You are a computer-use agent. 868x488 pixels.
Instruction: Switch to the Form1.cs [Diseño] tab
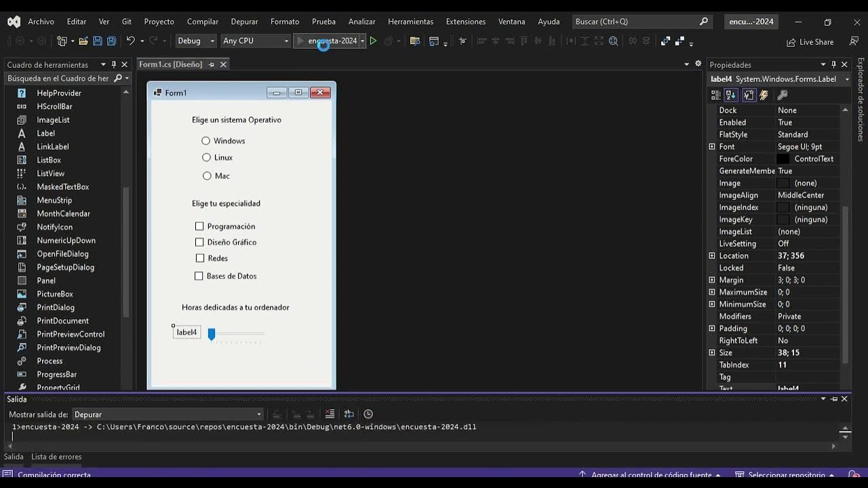(x=170, y=64)
